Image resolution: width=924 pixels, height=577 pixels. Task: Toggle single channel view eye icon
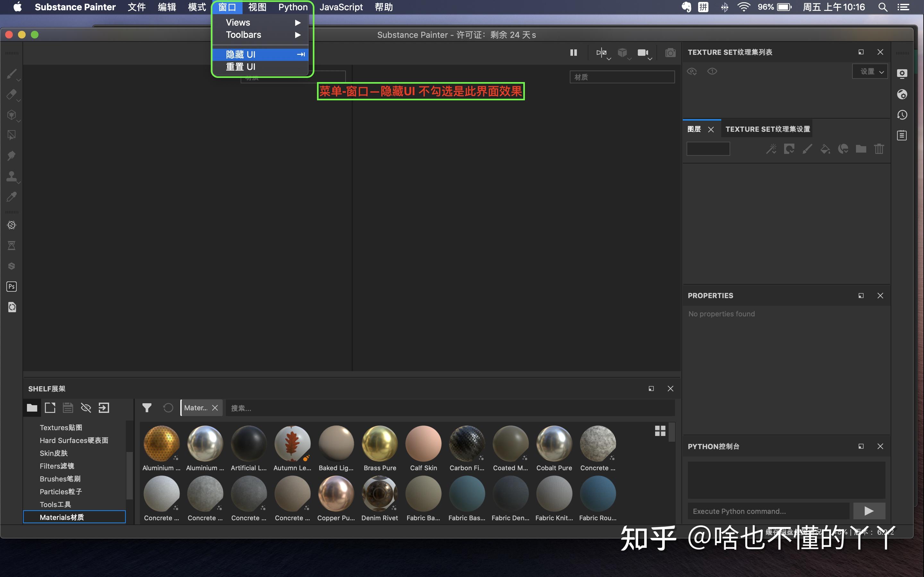(712, 71)
